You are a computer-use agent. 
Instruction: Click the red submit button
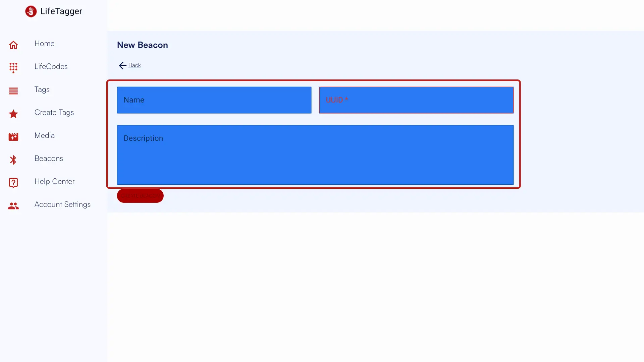coord(140,195)
